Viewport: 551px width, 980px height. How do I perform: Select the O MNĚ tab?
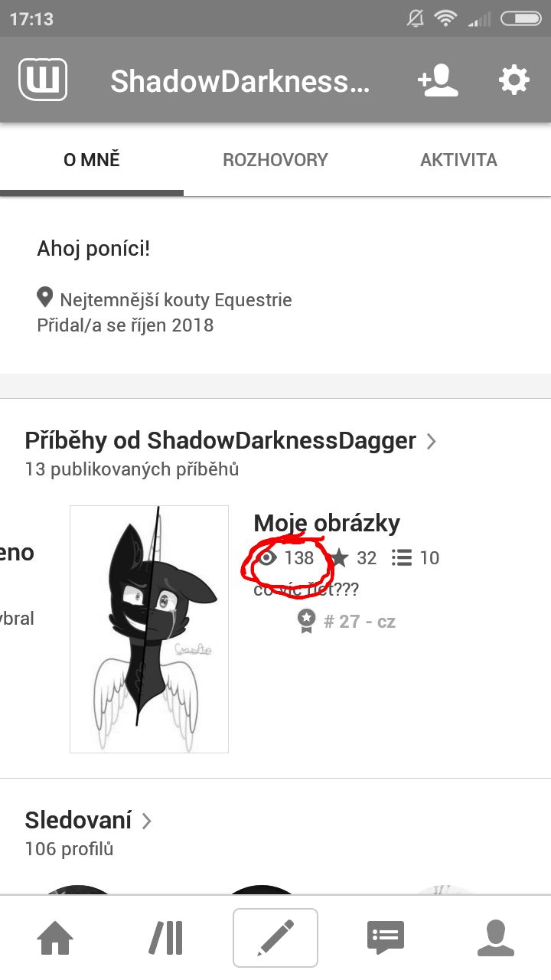point(92,160)
